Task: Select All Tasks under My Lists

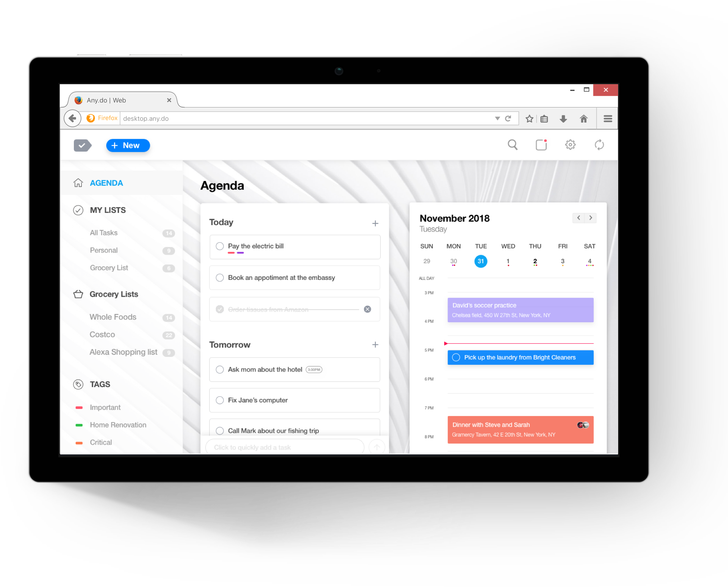Action: tap(104, 233)
